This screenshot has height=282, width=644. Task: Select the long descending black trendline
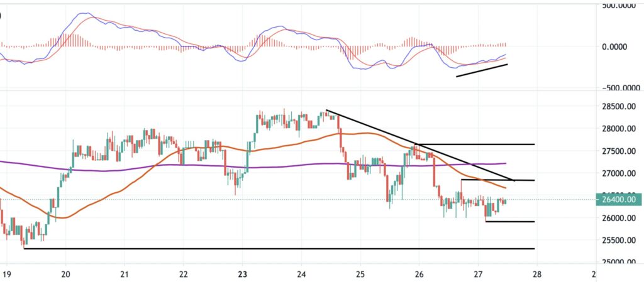[x=419, y=145]
